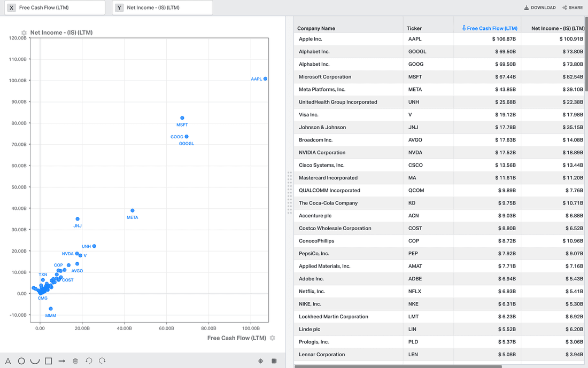The width and height of the screenshot is (588, 368).
Task: Click the diamond crosshair icon in chart toolbar
Action: (x=261, y=361)
